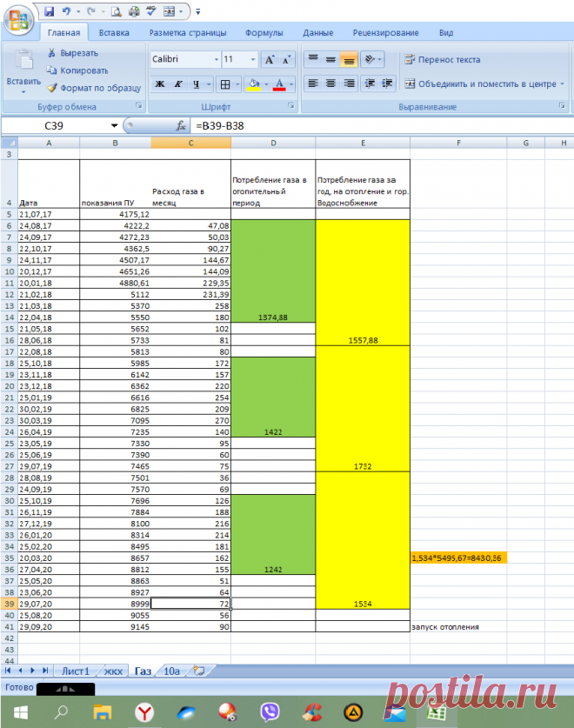Image resolution: width=574 pixels, height=728 pixels.
Task: Click the Save icon in quick access toolbar
Action: (49, 11)
